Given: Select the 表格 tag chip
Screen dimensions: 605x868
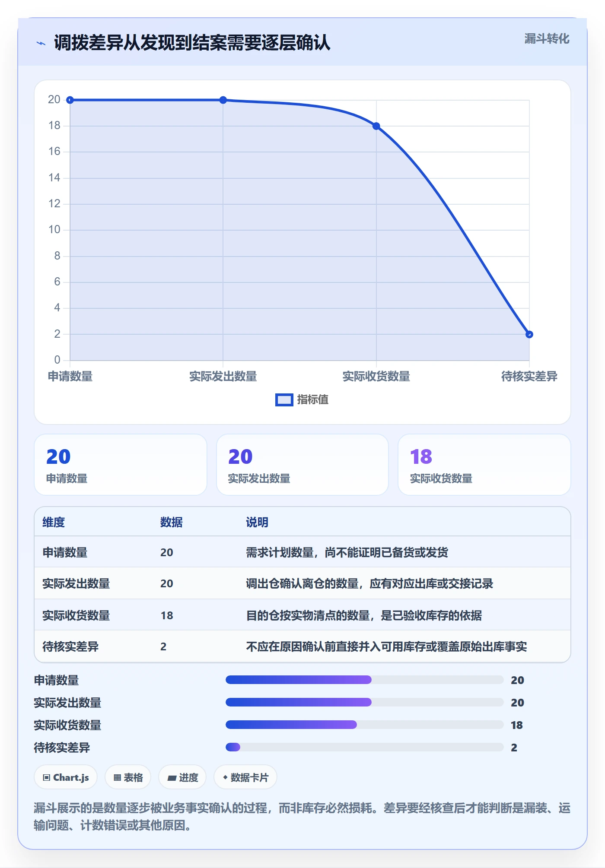Looking at the screenshot, I should pos(128,777).
